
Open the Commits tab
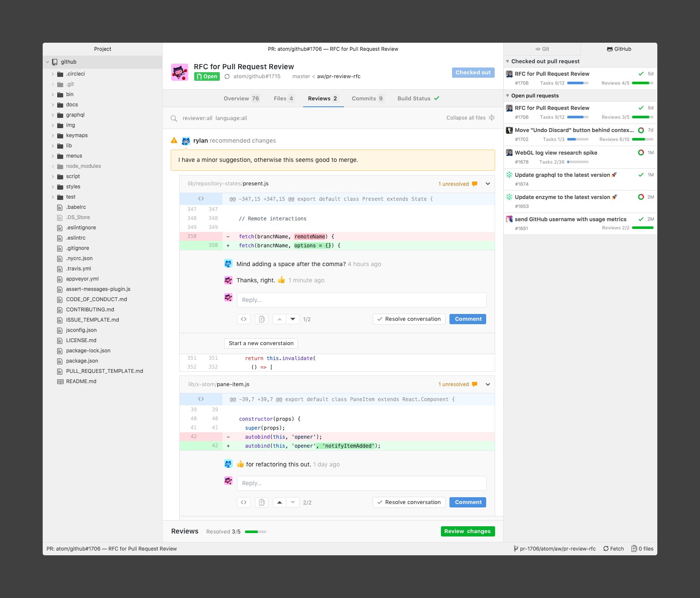click(x=367, y=98)
